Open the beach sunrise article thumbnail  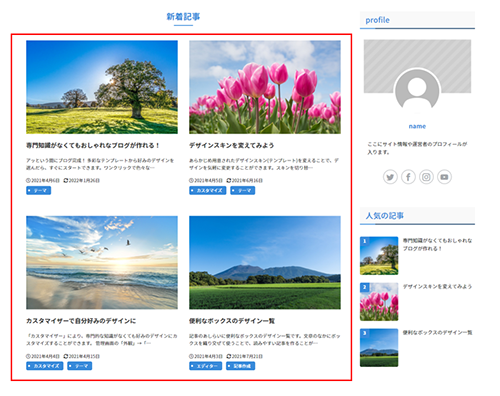point(102,263)
